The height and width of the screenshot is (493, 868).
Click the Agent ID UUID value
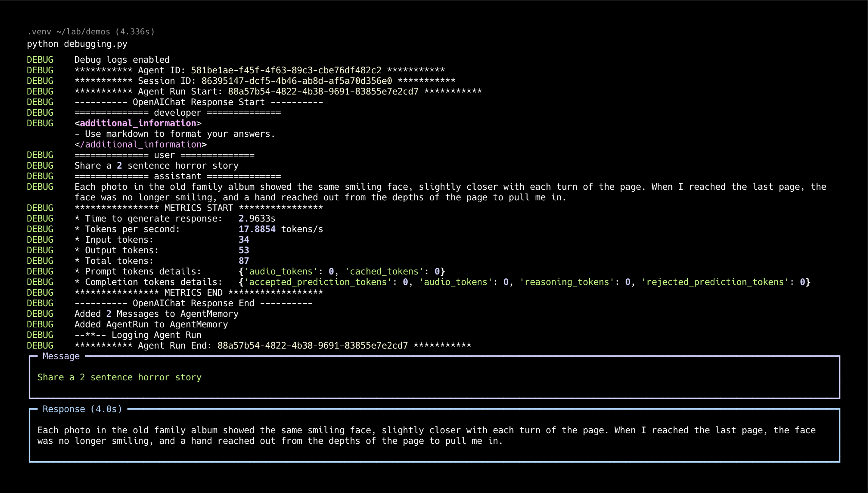pyautogui.click(x=286, y=70)
